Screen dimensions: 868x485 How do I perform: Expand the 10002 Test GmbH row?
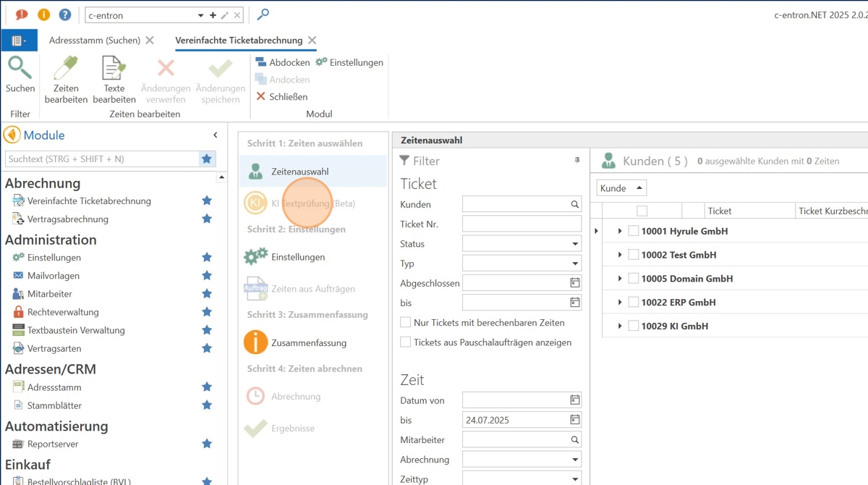(620, 255)
